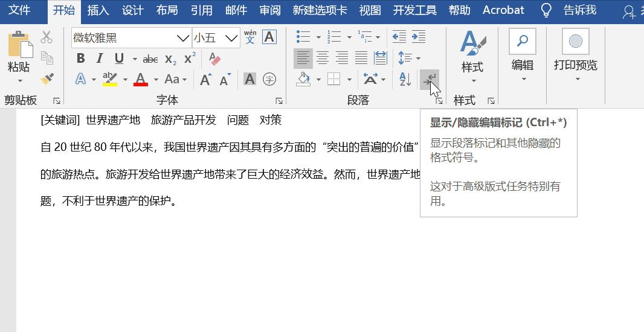Switch to the 设计 tab

pyautogui.click(x=132, y=10)
